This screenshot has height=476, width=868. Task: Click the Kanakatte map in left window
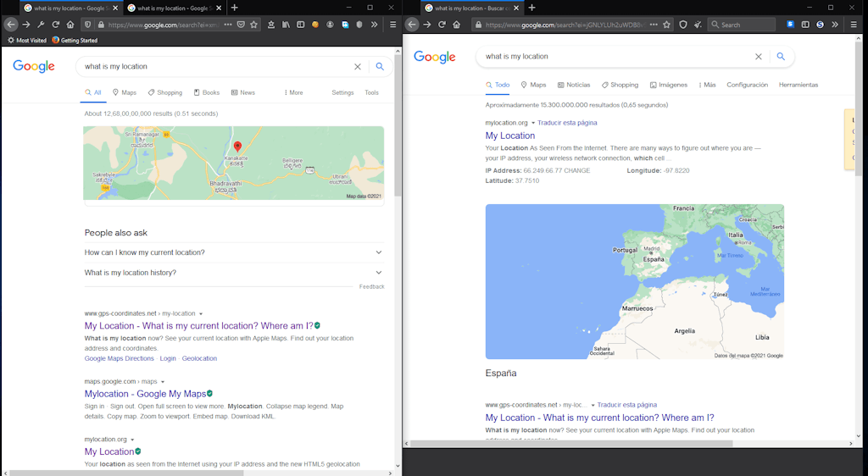(x=234, y=163)
